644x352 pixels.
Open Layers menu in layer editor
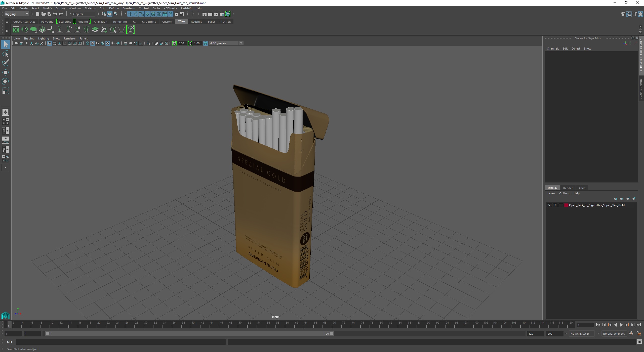[551, 193]
